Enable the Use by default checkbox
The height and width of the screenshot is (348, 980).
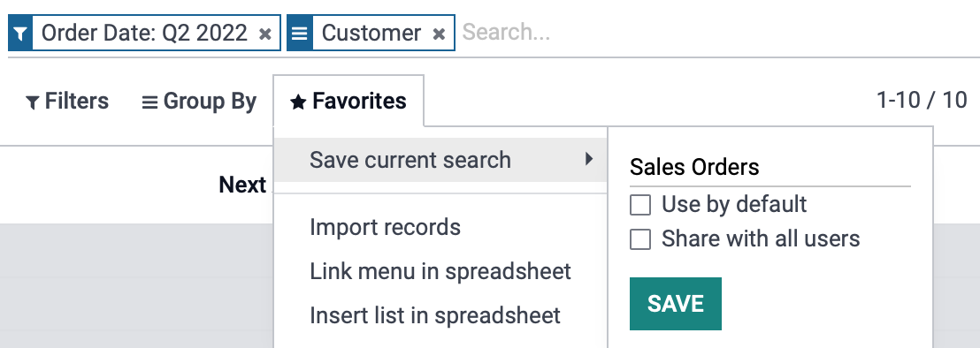[x=640, y=205]
